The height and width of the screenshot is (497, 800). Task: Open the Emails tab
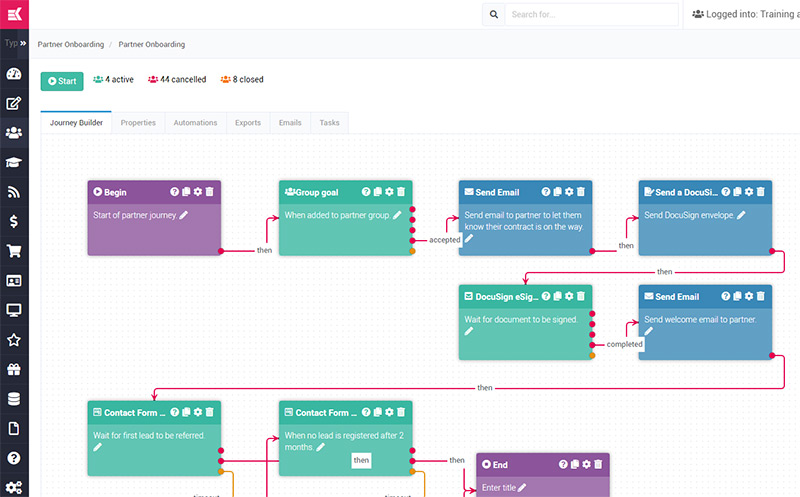click(290, 123)
